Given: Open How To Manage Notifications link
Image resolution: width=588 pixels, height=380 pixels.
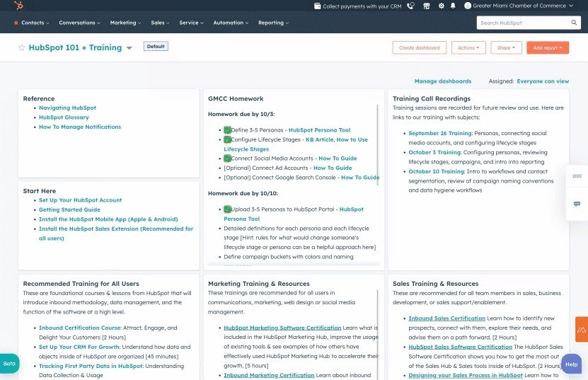Looking at the screenshot, I should click(80, 127).
